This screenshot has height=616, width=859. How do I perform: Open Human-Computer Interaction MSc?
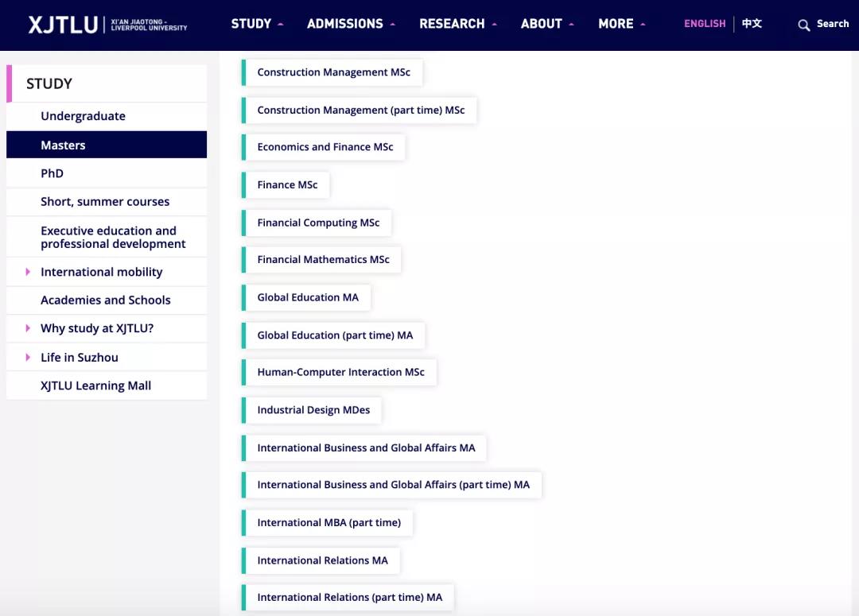[x=339, y=372]
